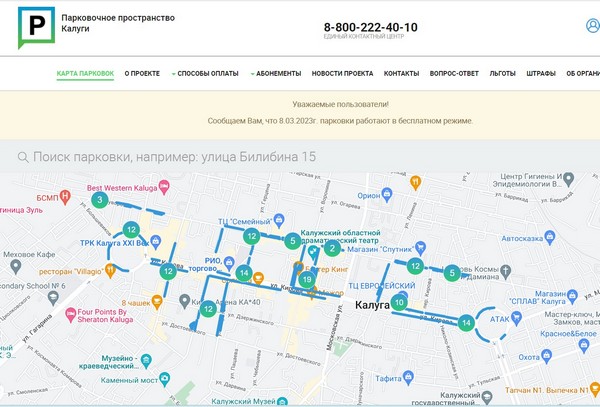This screenshot has width=600, height=407.
Task: Click cluster 12 on ул. Кирова west
Action: pyautogui.click(x=168, y=271)
